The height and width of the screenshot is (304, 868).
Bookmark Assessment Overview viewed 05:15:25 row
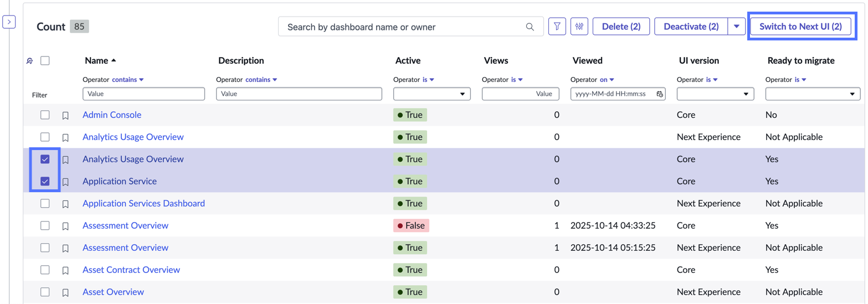pos(65,248)
